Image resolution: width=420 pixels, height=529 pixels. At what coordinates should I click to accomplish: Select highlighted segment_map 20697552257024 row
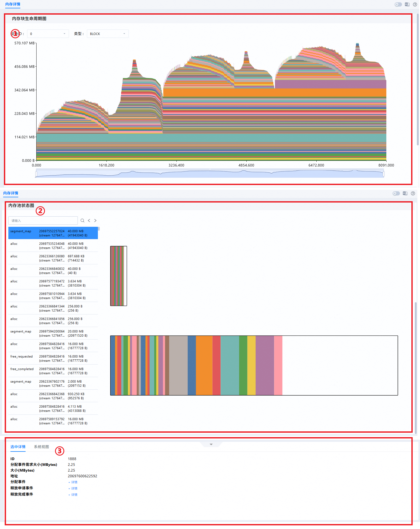[x=53, y=233]
